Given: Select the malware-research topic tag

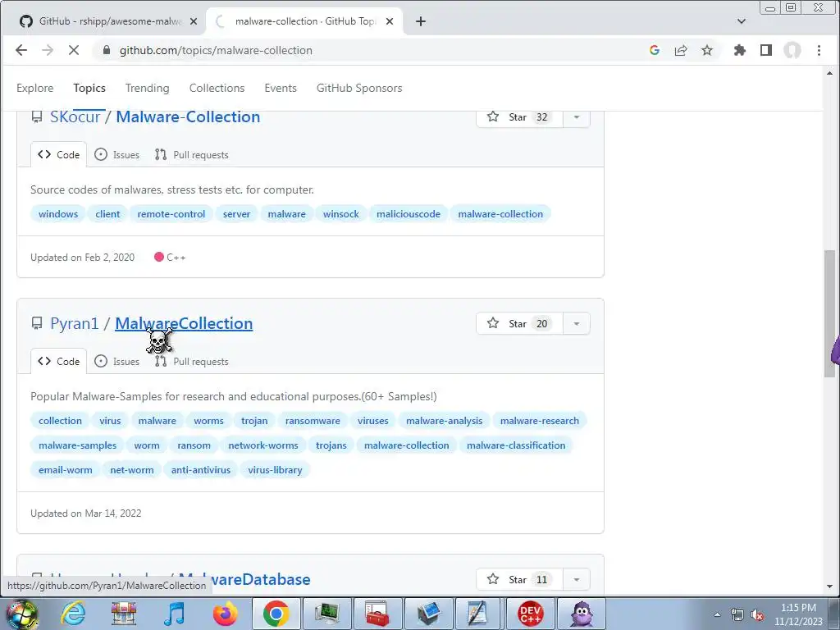Looking at the screenshot, I should [x=540, y=421].
